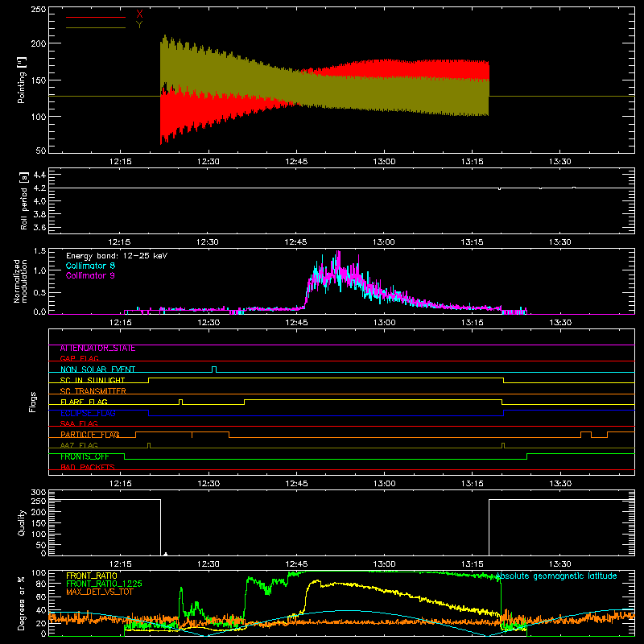
Task: Select the FLARE_FLAG label
Action: [x=84, y=402]
